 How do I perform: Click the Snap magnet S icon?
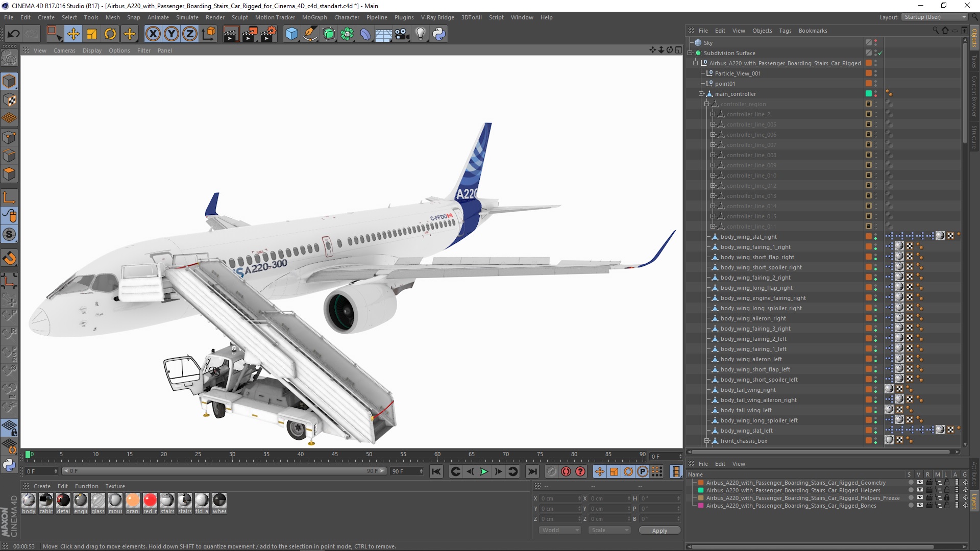click(x=9, y=235)
